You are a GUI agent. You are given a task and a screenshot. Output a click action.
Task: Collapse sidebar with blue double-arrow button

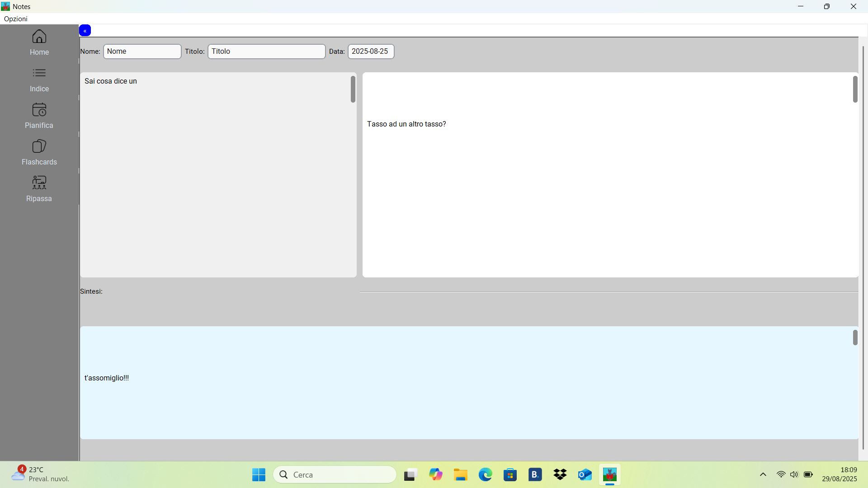pos(85,30)
